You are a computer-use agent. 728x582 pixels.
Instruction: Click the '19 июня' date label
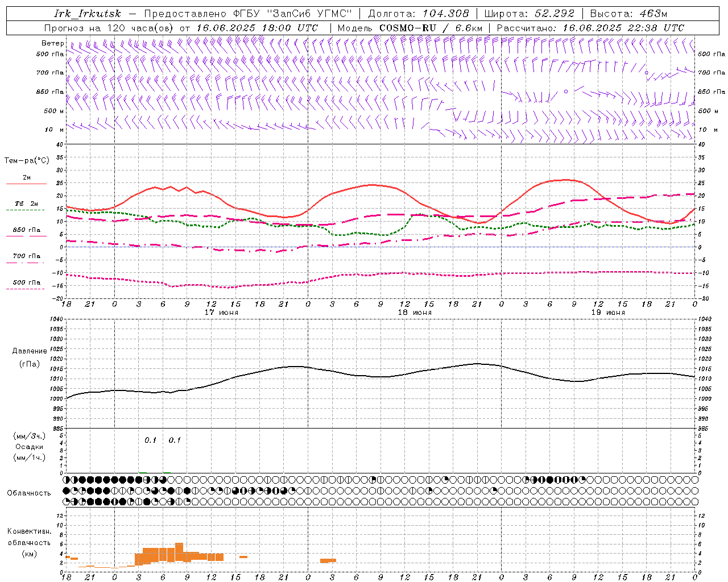[x=608, y=313]
